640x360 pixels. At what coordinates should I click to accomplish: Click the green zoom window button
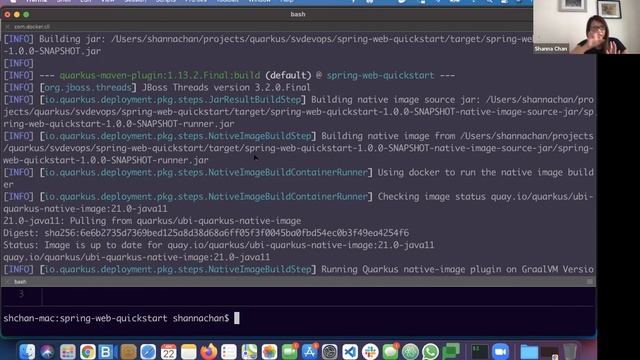[26, 14]
